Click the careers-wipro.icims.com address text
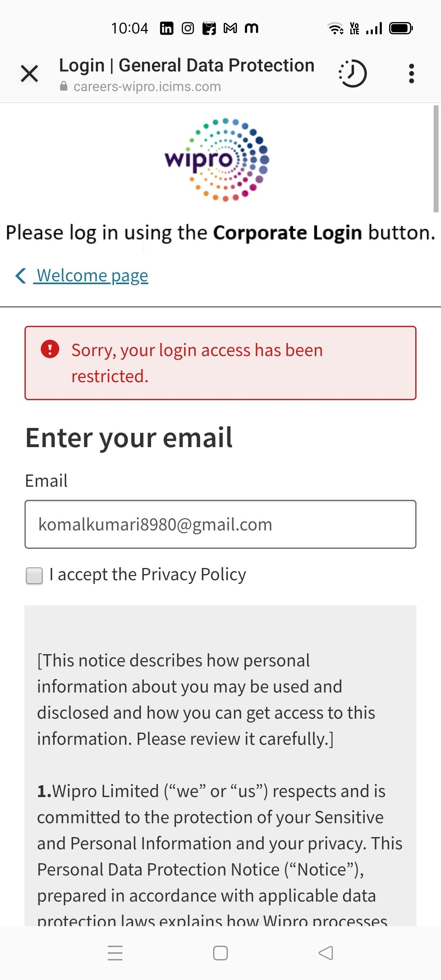Screen dimensions: 441x980 (x=147, y=87)
